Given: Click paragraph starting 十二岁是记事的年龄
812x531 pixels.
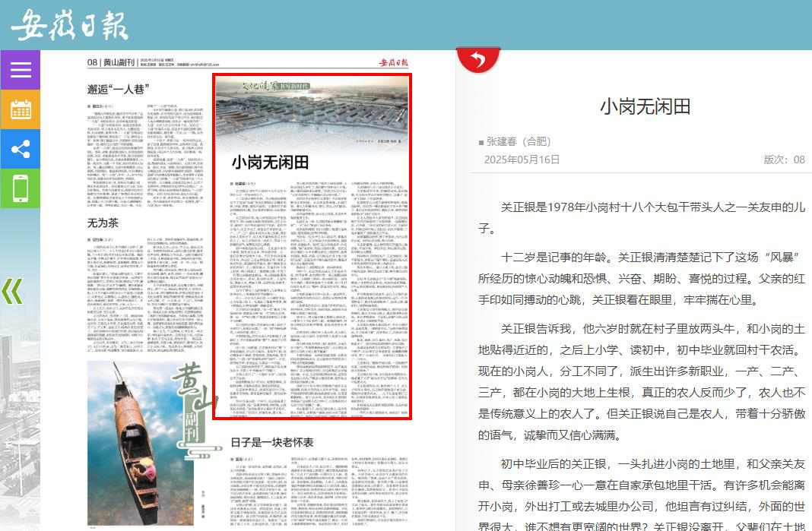Looking at the screenshot, I should coord(642,279).
